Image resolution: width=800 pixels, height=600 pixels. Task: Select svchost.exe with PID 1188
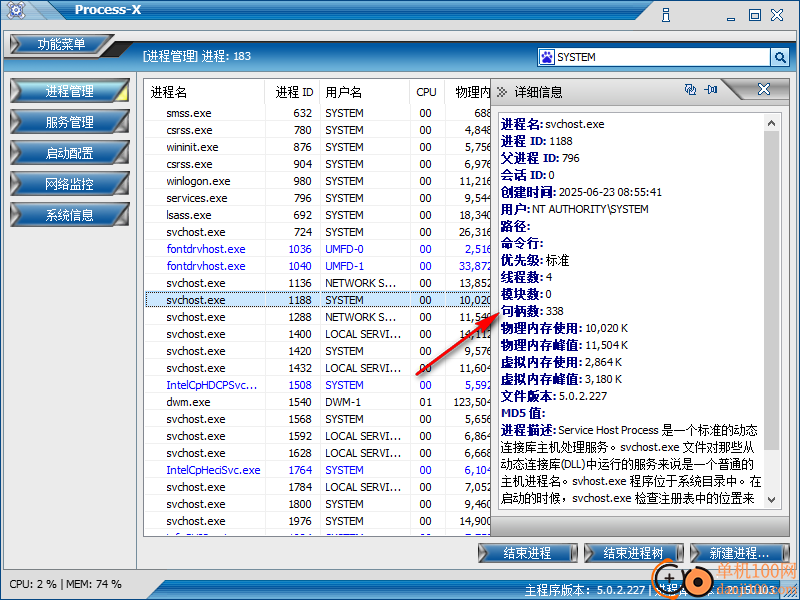pos(317,300)
